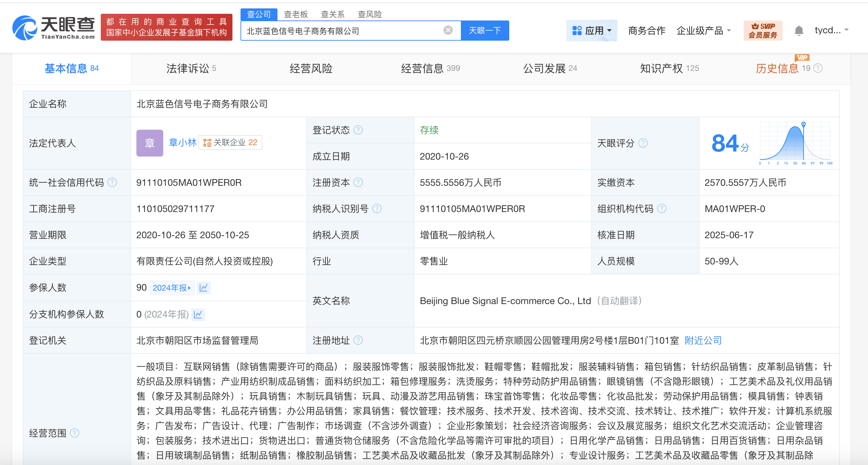
Task: Clear the search box text
Action: [x=448, y=30]
